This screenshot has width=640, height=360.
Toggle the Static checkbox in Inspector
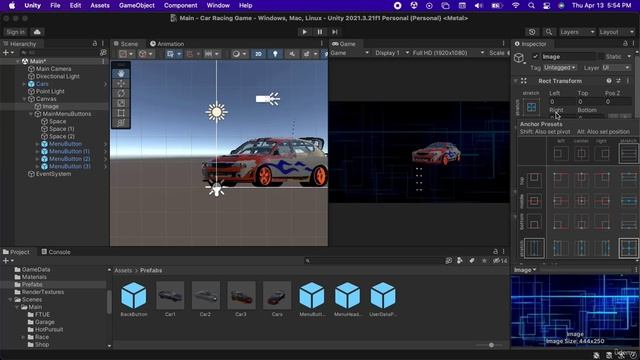click(x=601, y=57)
